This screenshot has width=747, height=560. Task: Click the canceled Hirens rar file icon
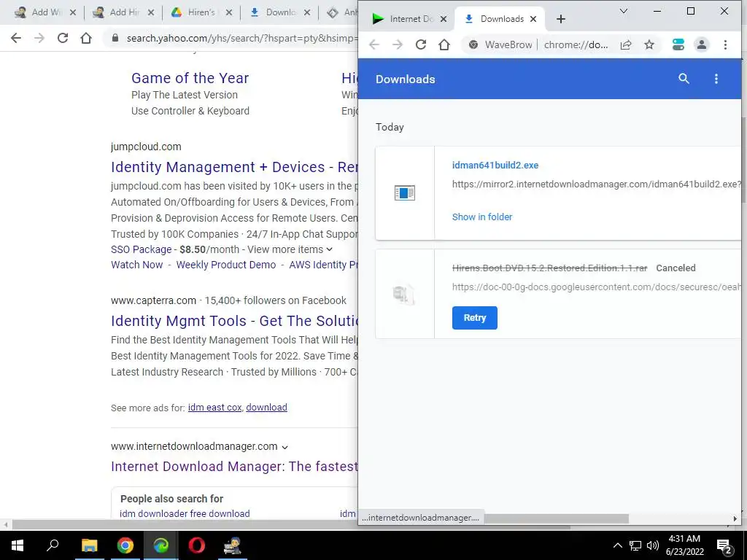[403, 294]
